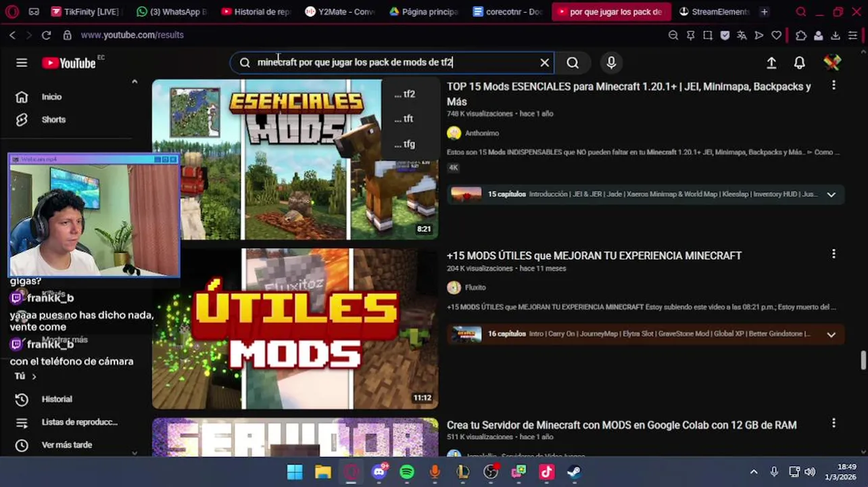Image resolution: width=868 pixels, height=487 pixels.
Task: Pick the '... tfg' search suggestion
Action: [404, 144]
